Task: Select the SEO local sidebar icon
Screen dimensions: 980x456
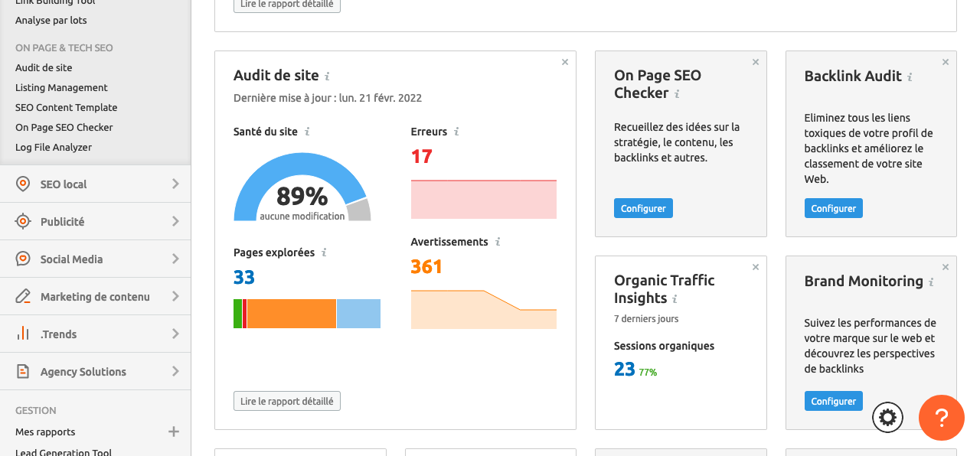Action: click(x=21, y=184)
